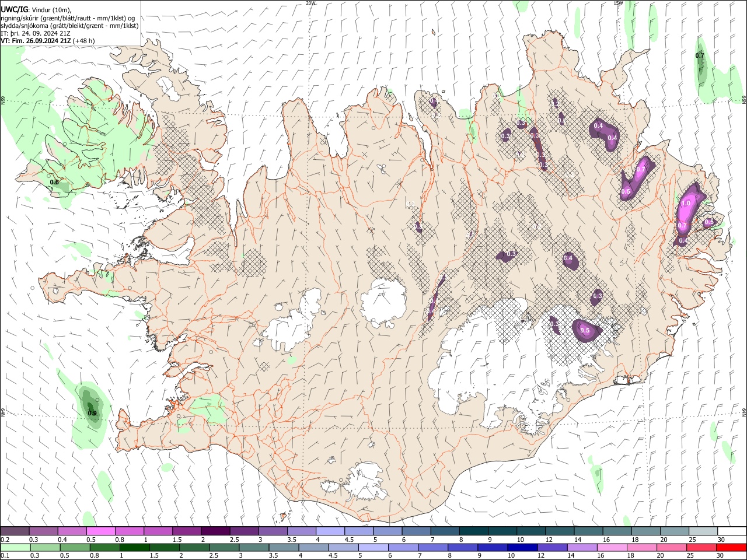Pick the upper legend swatch between 1.5 and 2
This screenshot has width=747, height=560.
click(187, 531)
